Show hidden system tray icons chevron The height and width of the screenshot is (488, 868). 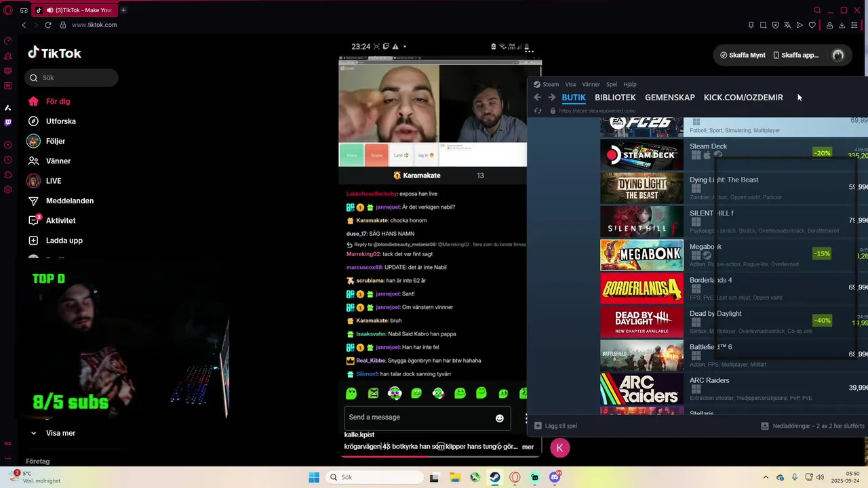766,477
